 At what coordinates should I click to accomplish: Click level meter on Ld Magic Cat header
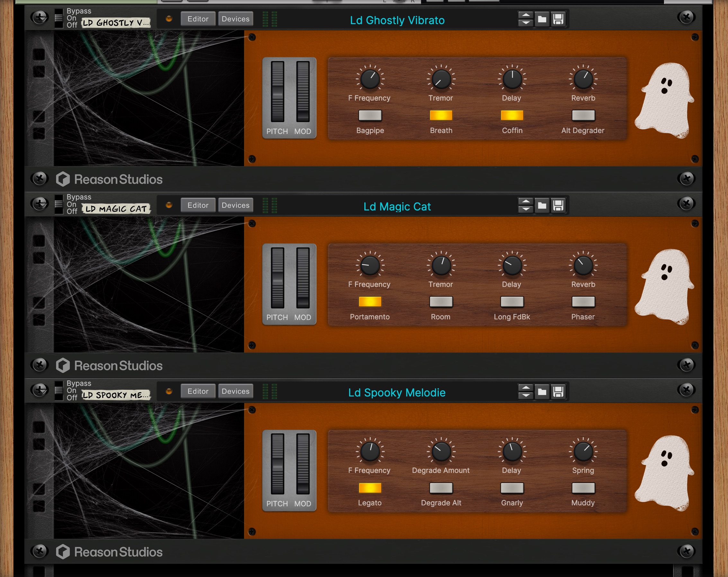pos(270,205)
